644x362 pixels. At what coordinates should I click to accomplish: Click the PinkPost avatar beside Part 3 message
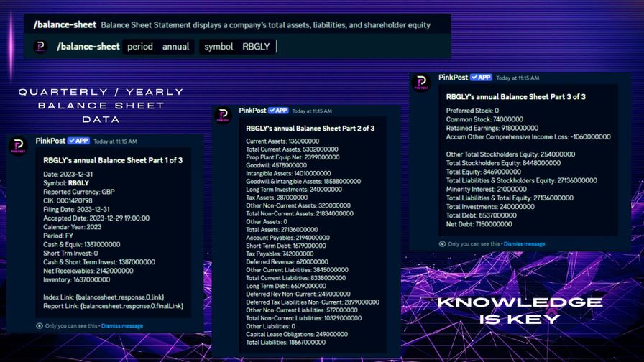point(421,83)
